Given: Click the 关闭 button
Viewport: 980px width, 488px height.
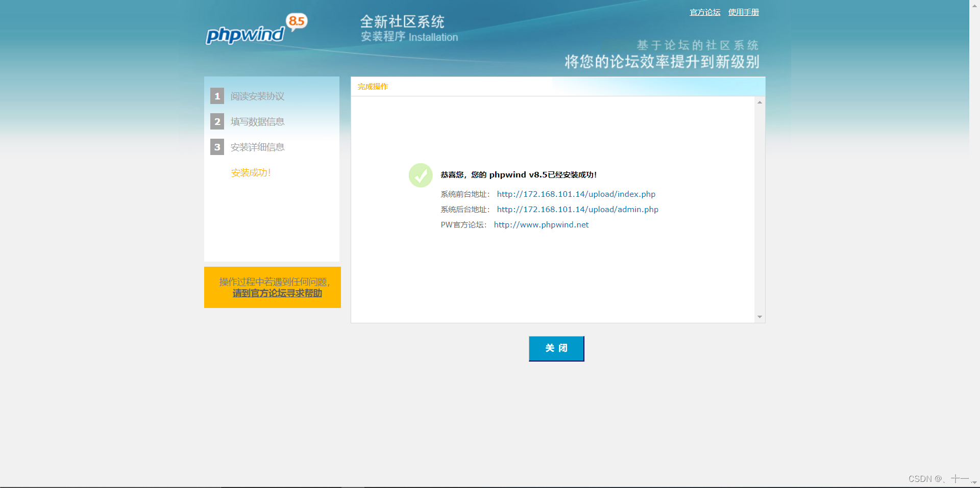Looking at the screenshot, I should (x=556, y=349).
